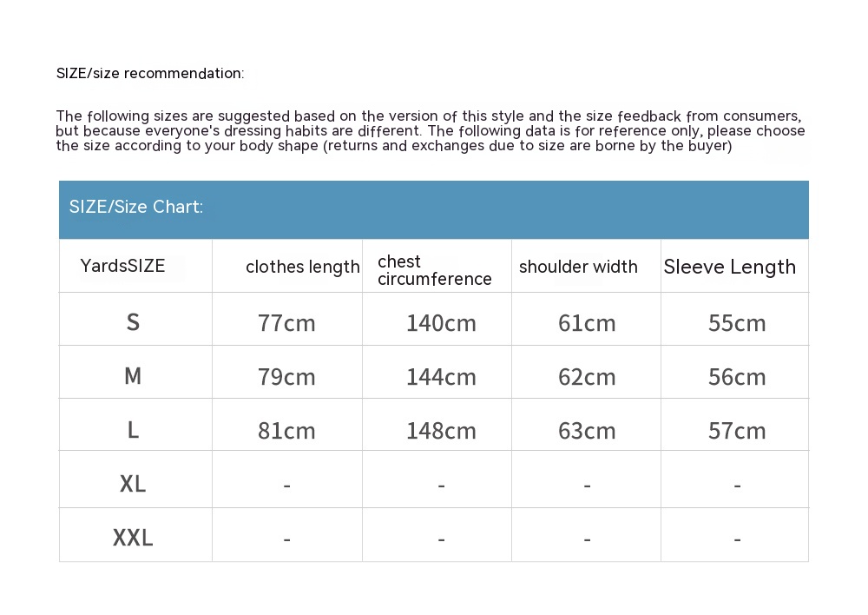This screenshot has width=868, height=615.
Task: Click the 77cm clothes length cell
Action: tap(286, 323)
